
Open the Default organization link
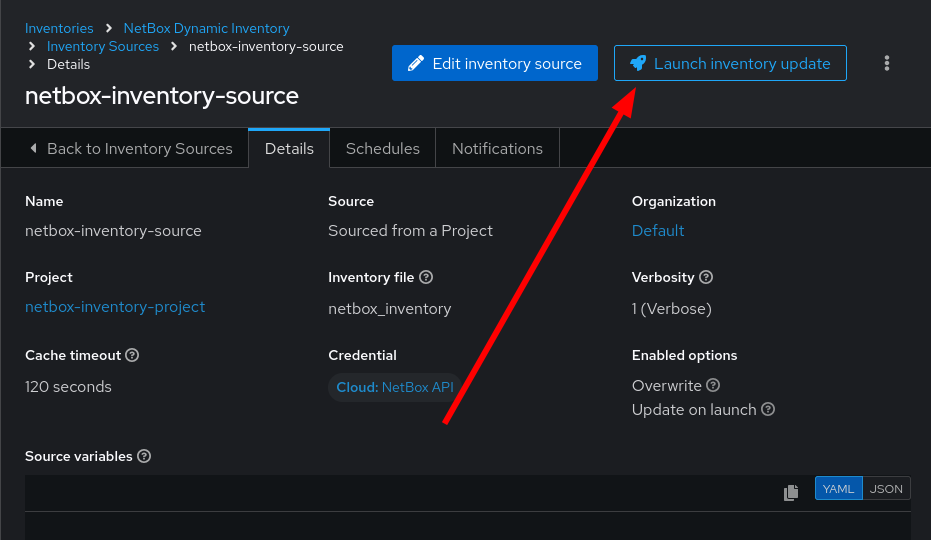658,230
